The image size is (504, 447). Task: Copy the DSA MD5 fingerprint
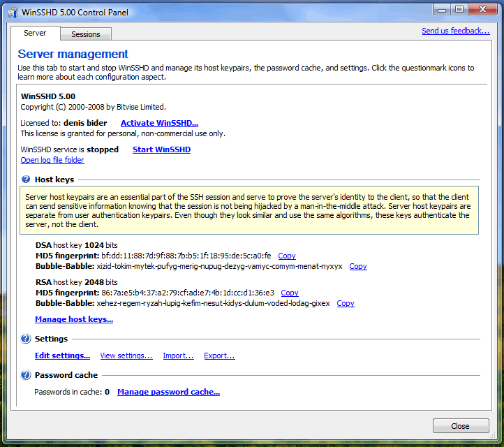click(x=286, y=256)
